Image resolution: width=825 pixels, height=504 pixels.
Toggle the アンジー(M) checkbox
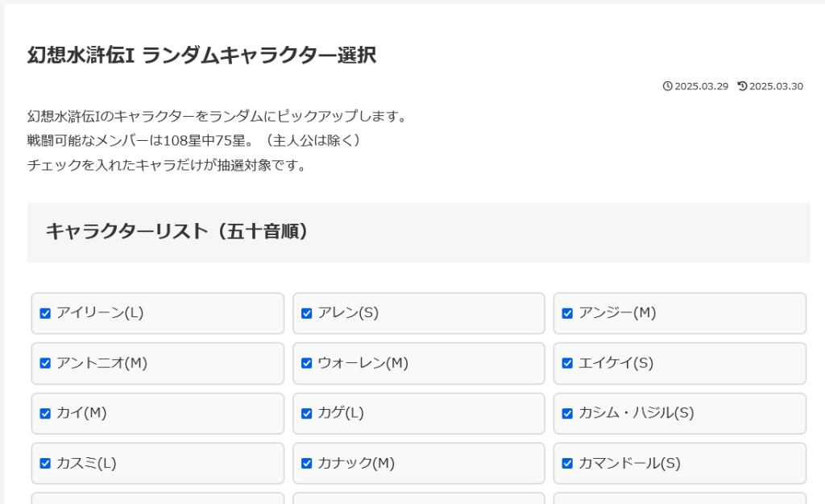567,313
